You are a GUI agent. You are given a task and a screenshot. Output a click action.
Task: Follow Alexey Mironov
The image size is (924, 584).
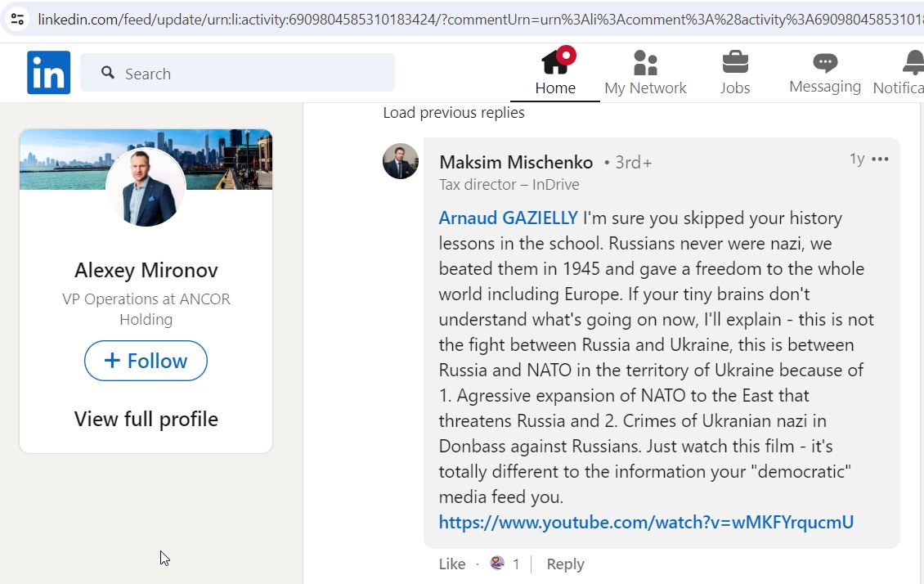146,361
